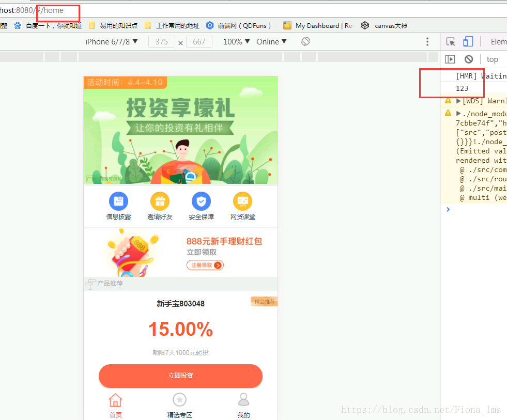Toggle the inspect element cursor in DevTools

[x=450, y=41]
